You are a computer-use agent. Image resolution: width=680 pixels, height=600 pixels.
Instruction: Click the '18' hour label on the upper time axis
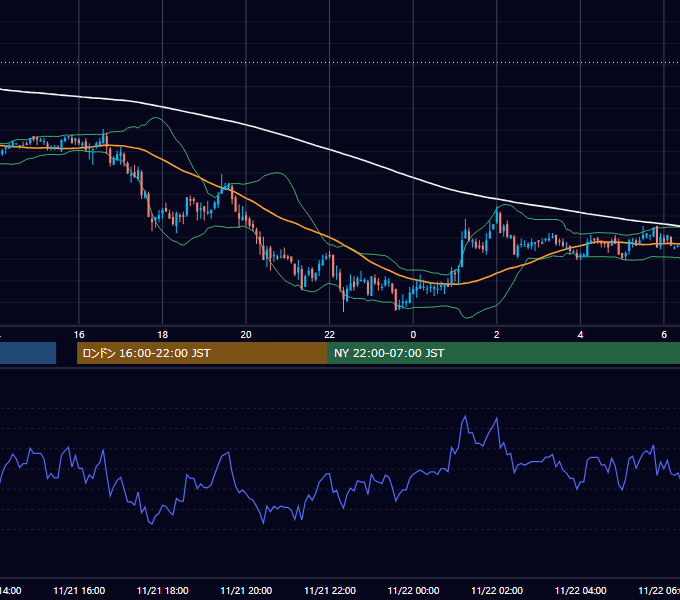tap(163, 335)
